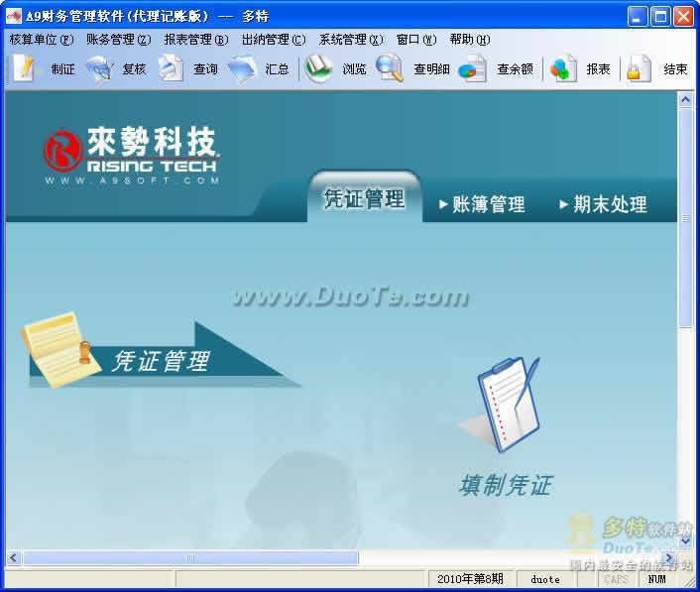Open the 系统管理(X) menu
Viewport: 700px width, 592px height.
(351, 40)
